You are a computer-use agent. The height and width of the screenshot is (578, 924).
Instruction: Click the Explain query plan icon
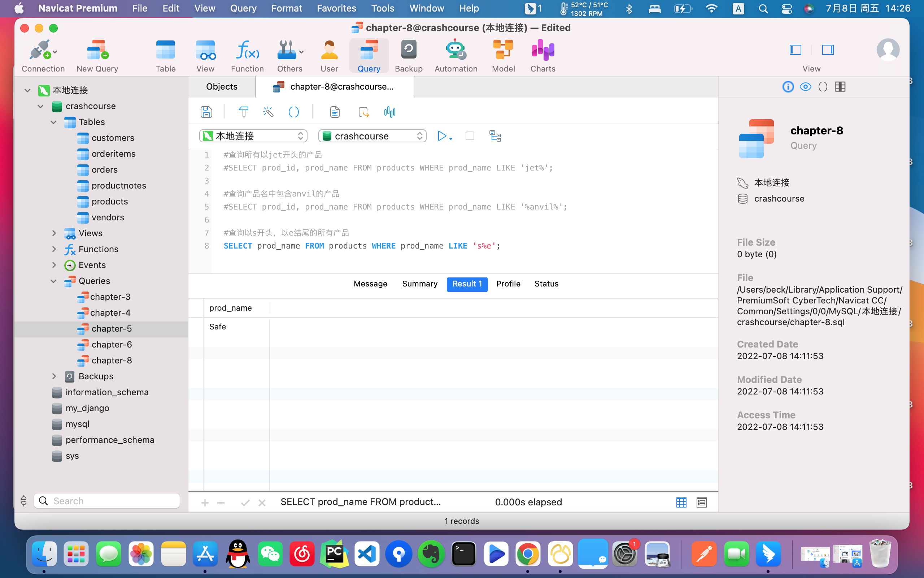point(495,136)
